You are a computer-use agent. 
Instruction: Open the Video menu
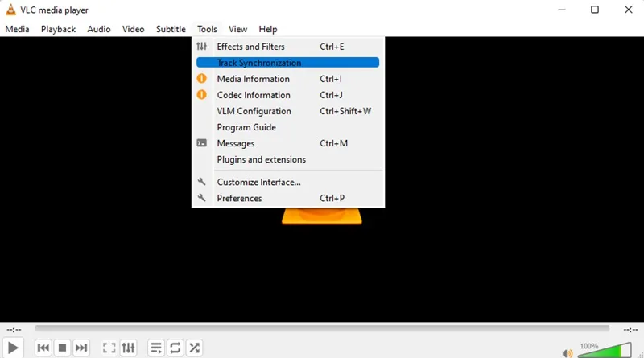pos(133,29)
